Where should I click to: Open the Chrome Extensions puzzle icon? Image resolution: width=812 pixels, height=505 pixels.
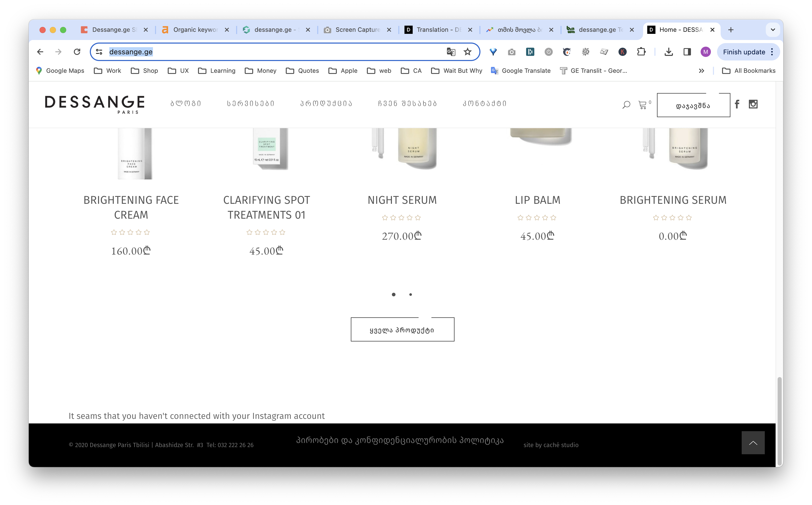641,52
